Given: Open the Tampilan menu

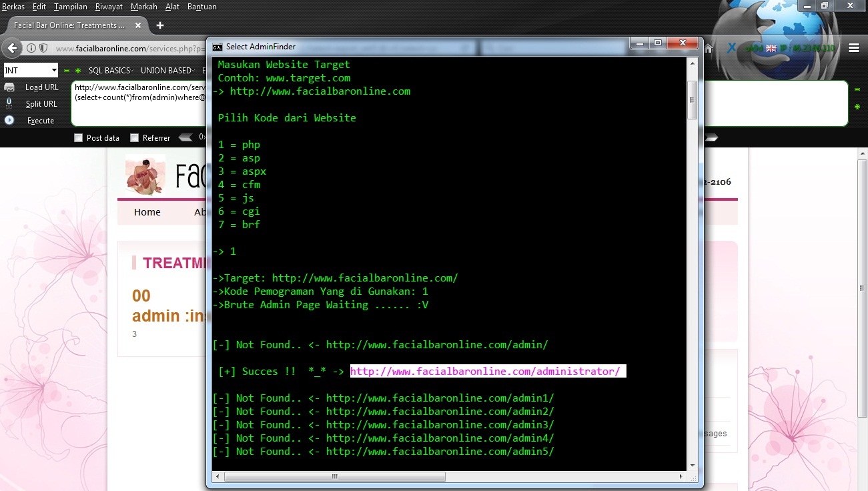Looking at the screenshot, I should click(x=71, y=7).
